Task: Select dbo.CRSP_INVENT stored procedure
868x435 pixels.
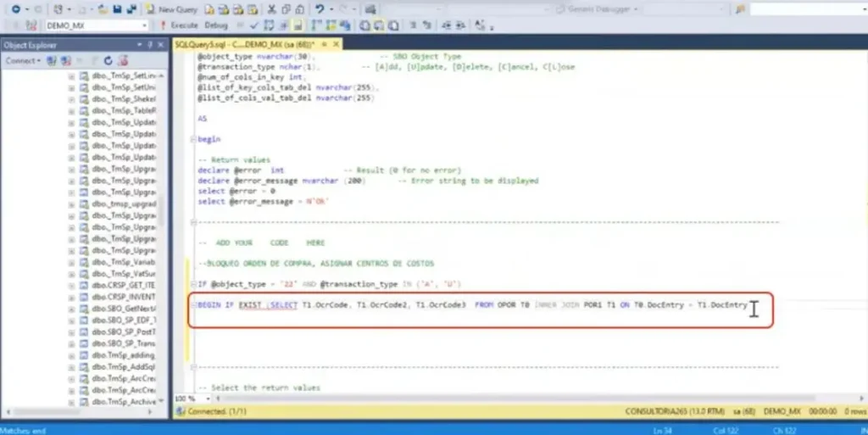Action: pos(124,297)
